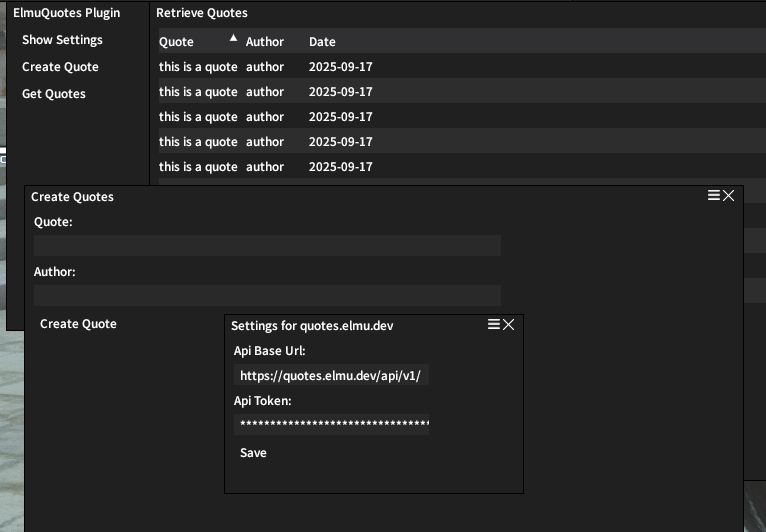Select Get Quotes in the plugin sidebar

pos(54,94)
